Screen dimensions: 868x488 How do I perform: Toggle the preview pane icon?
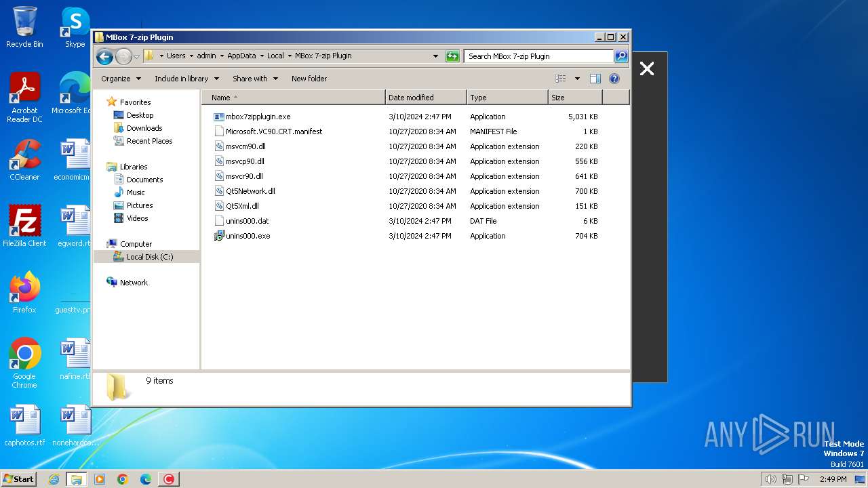pyautogui.click(x=595, y=79)
